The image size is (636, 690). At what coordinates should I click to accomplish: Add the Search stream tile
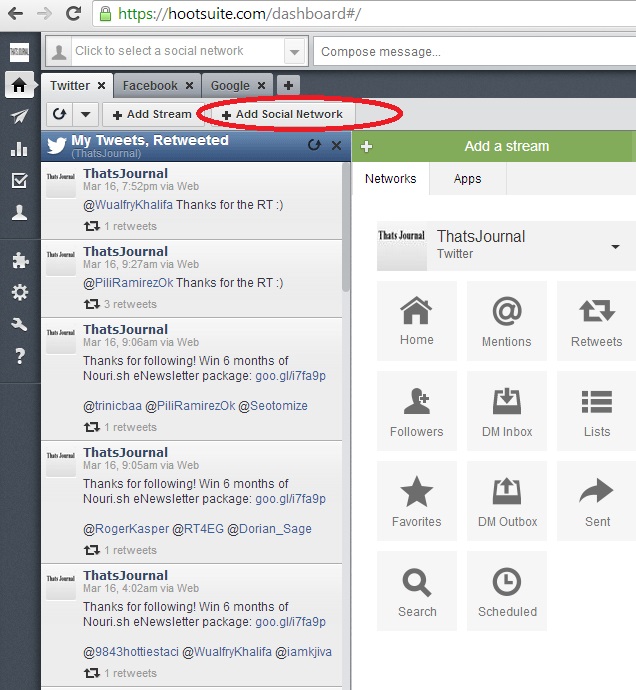tap(417, 591)
